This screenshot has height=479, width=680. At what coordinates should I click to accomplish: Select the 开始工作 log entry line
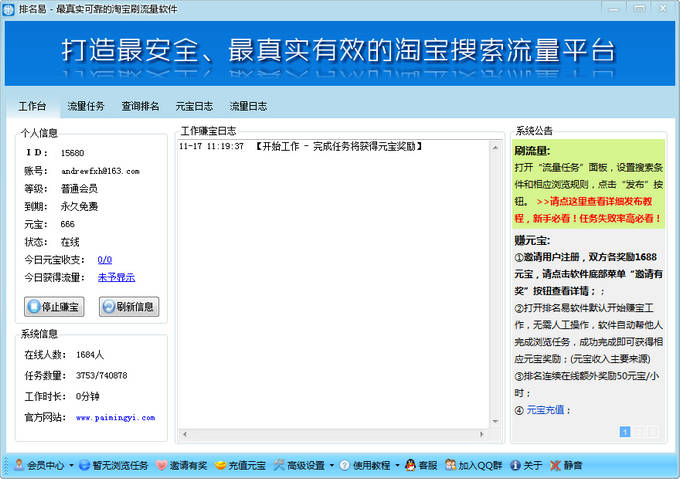pyautogui.click(x=301, y=147)
